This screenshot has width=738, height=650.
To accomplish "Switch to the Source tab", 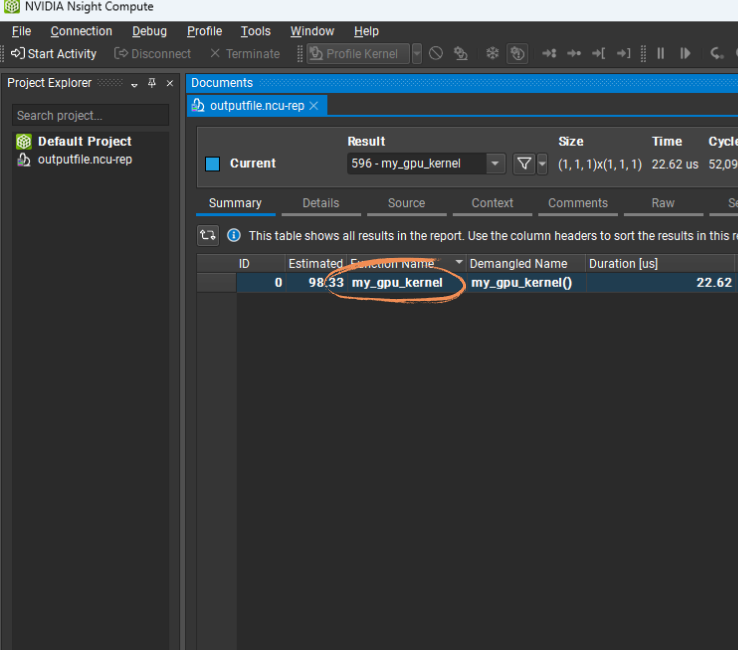I will pos(407,203).
